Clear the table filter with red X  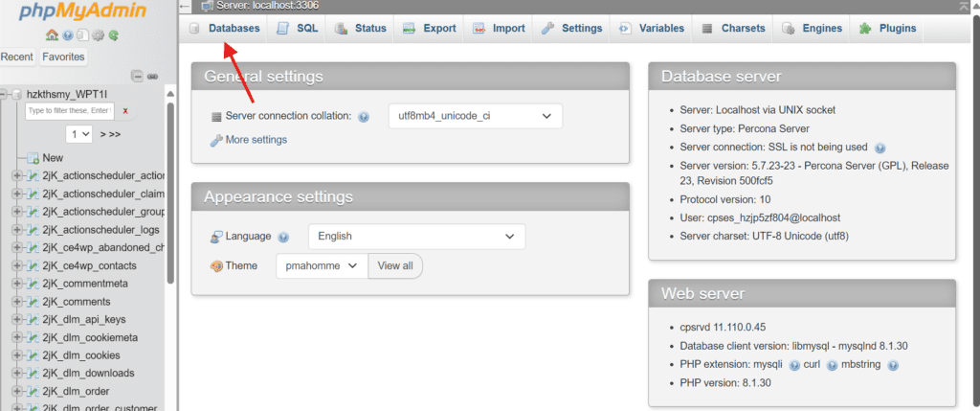pyautogui.click(x=125, y=111)
